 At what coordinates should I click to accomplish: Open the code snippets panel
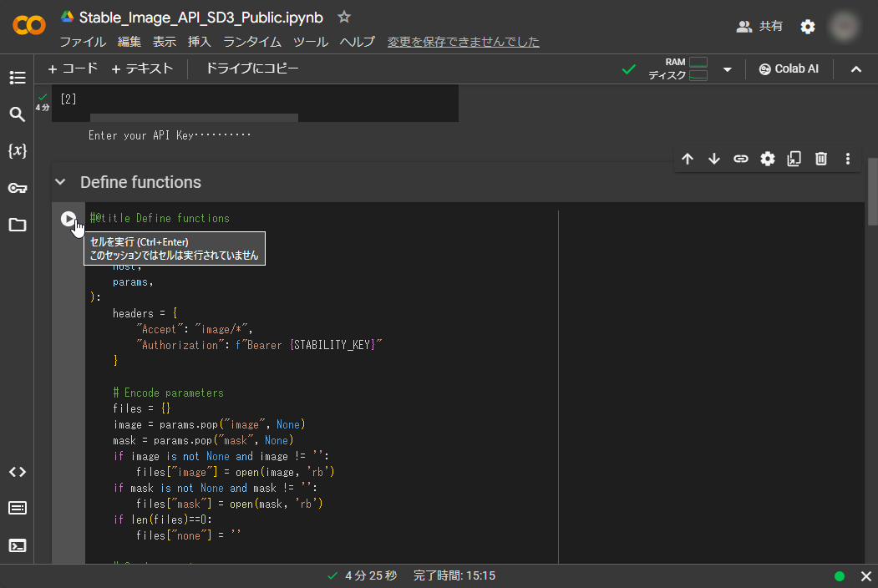pyautogui.click(x=18, y=472)
